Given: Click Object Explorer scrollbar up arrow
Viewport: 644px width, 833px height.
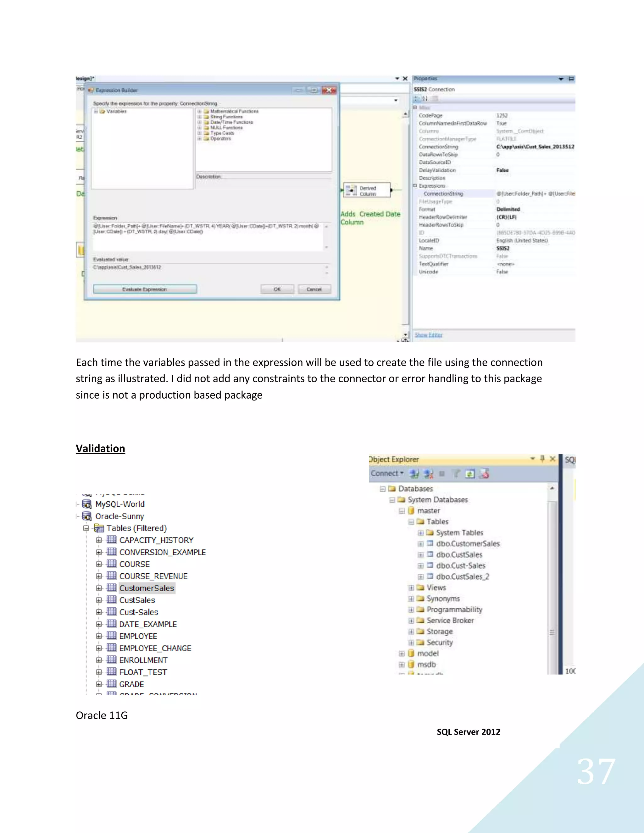Looking at the screenshot, I should point(552,488).
